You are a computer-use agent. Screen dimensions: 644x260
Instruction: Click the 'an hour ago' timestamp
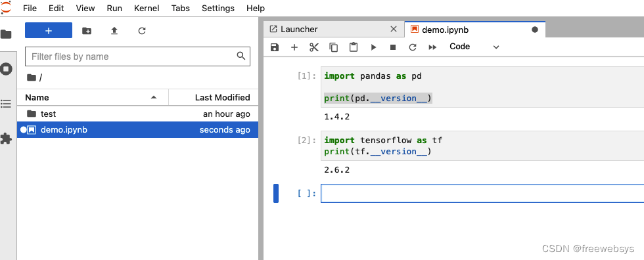coord(226,114)
